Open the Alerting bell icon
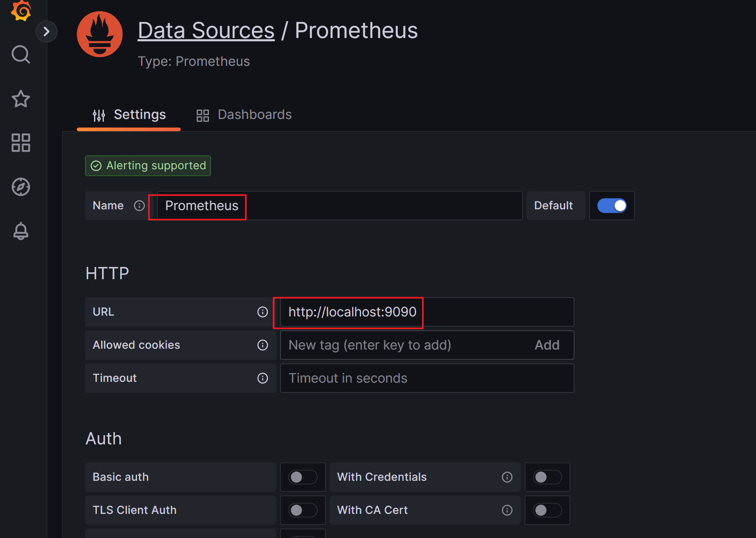Image resolution: width=756 pixels, height=538 pixels. pos(21,231)
